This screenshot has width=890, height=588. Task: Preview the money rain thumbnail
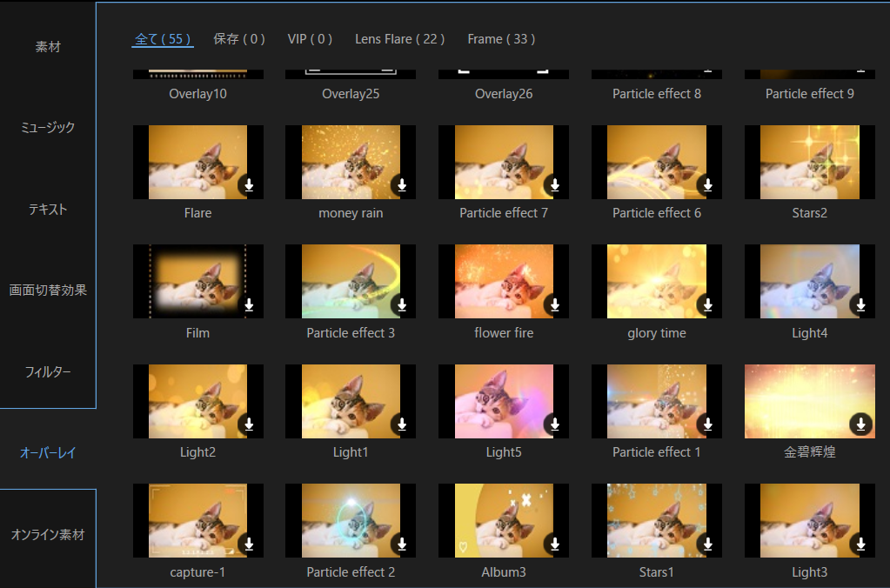pos(351,163)
